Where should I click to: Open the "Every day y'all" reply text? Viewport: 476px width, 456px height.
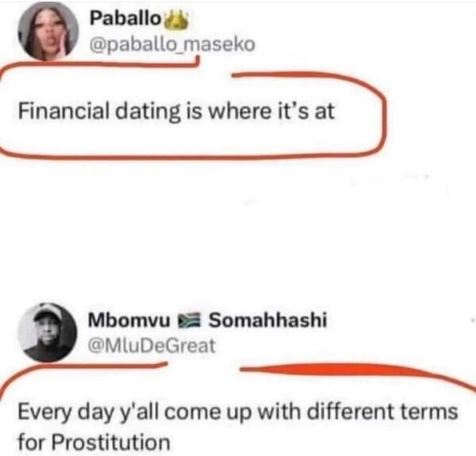[x=238, y=413]
